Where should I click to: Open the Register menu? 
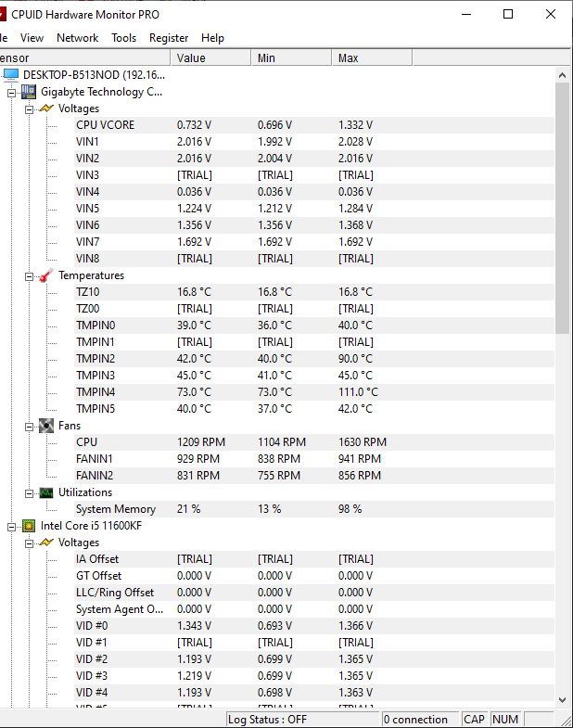(169, 38)
